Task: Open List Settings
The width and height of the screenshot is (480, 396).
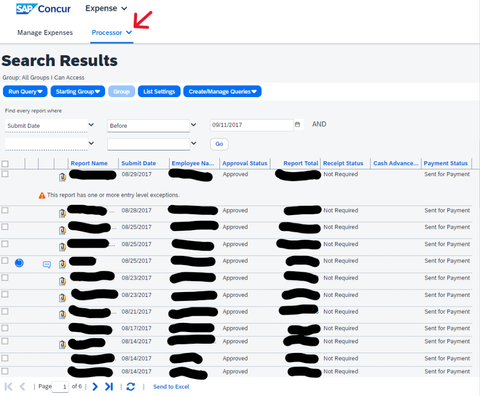Action: click(159, 91)
